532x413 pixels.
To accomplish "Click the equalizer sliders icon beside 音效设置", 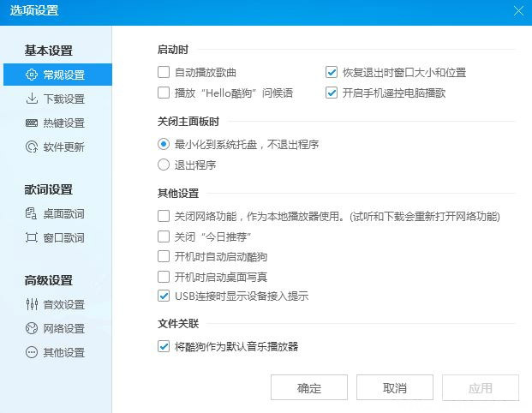I will coord(32,304).
